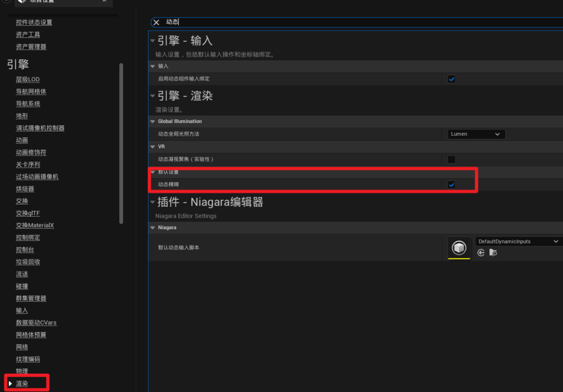563x392 pixels.
Task: Collapse the 插件 - Niagara编辑器 section
Action: 153,202
